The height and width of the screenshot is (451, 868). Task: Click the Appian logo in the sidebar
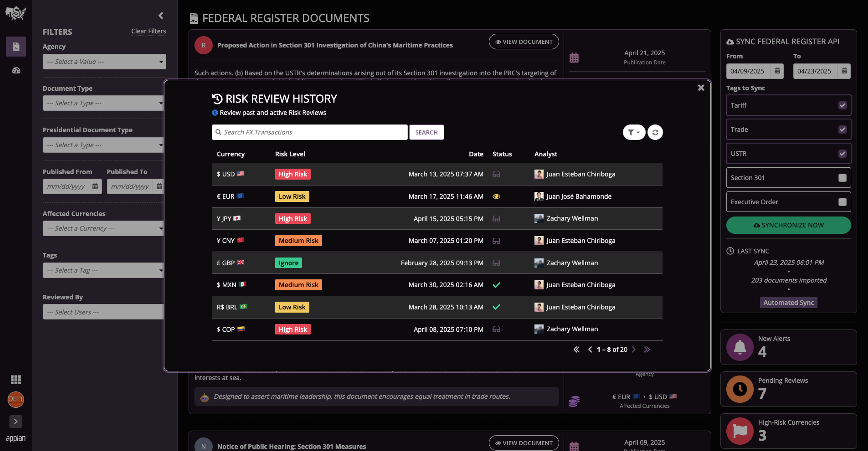(x=16, y=439)
